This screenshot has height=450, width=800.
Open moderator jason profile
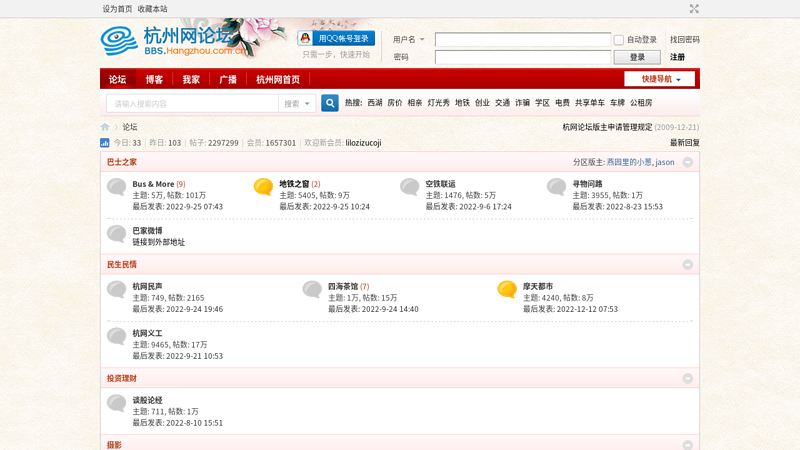[665, 162]
